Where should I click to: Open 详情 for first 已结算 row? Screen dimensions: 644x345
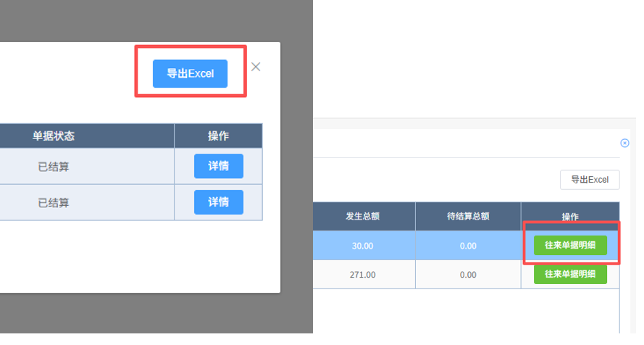219,166
